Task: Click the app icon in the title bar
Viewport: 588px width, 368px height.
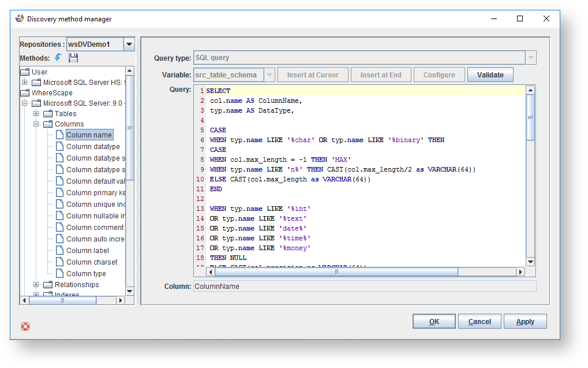Action: 20,18
